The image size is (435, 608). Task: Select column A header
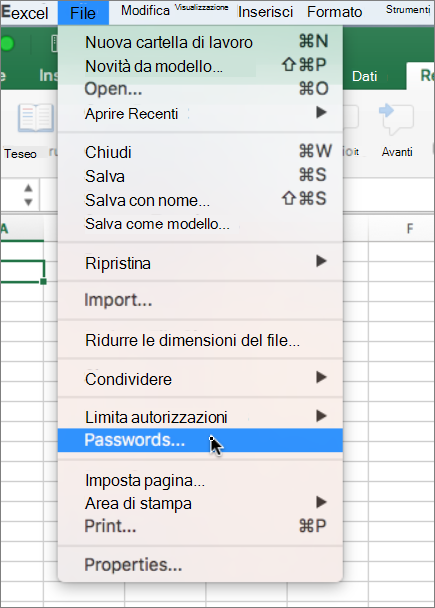[22, 228]
